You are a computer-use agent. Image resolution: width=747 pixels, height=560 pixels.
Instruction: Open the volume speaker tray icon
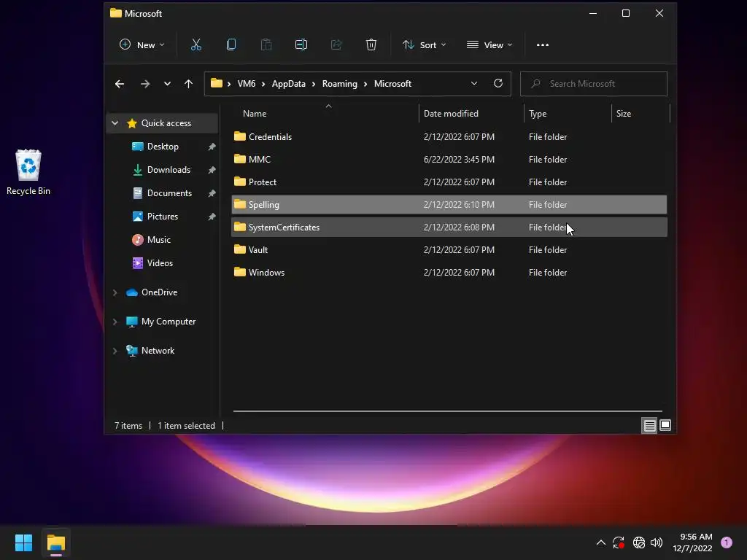pos(657,542)
